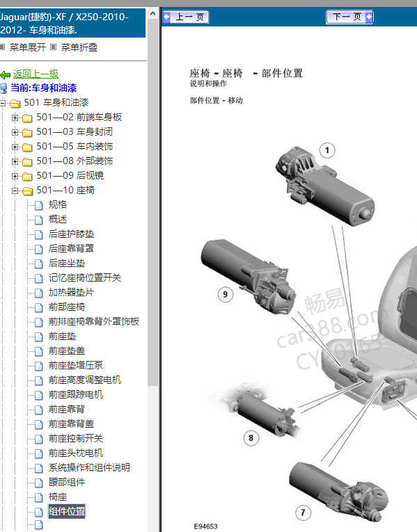The width and height of the screenshot is (417, 532).
Task: Click page icon beside 后座护膝垫
Action: (x=39, y=235)
